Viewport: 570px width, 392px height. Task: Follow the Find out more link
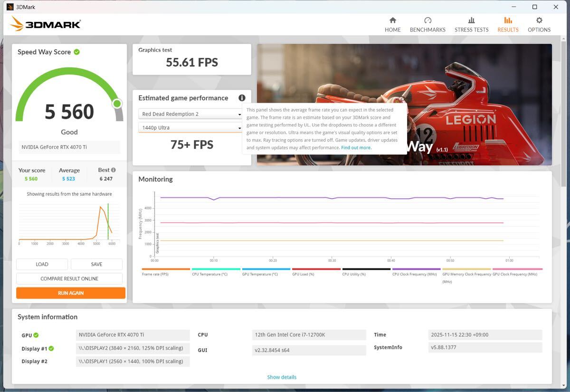(356, 148)
